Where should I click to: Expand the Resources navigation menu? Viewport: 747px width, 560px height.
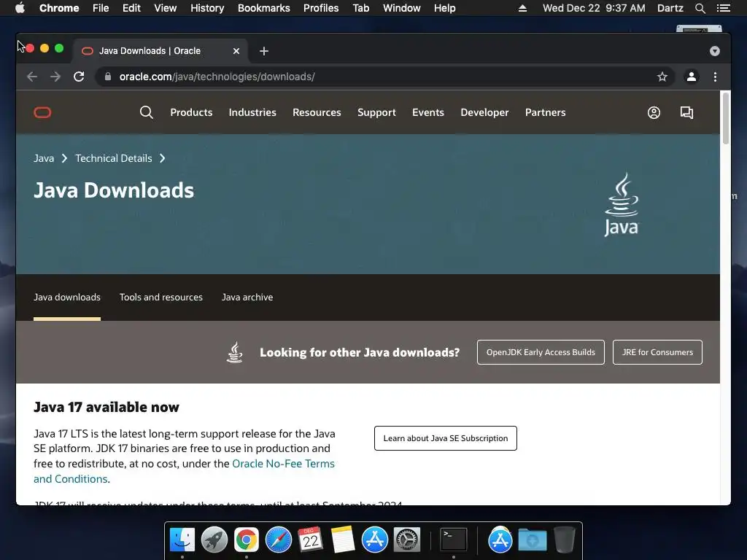click(317, 112)
